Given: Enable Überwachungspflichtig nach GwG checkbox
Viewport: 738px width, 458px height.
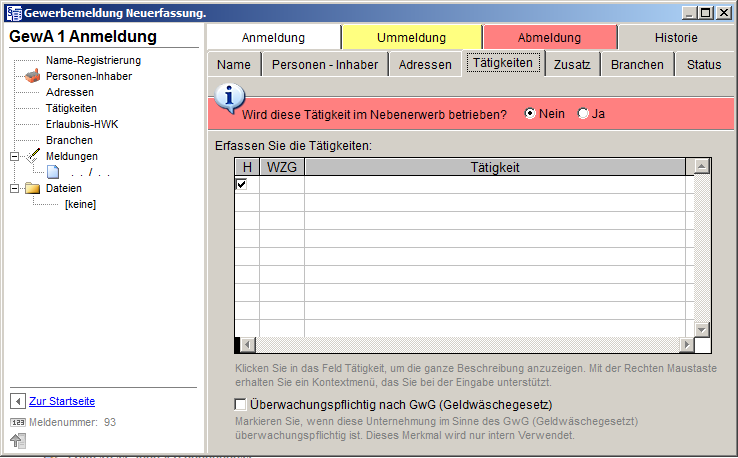Looking at the screenshot, I should [240, 405].
